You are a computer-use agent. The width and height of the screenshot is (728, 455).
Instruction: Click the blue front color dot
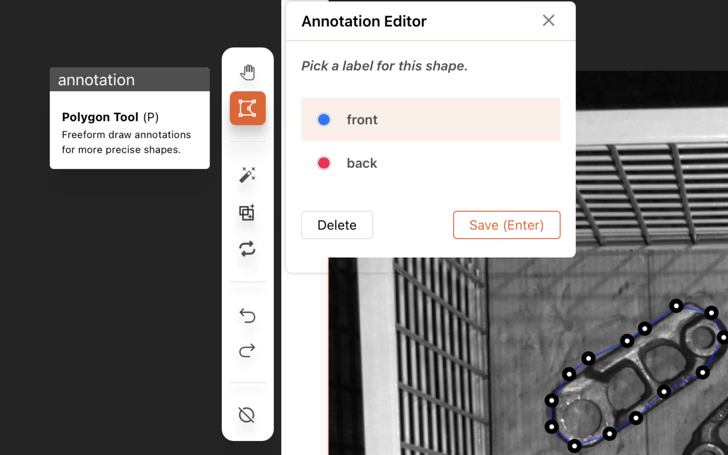coord(324,120)
